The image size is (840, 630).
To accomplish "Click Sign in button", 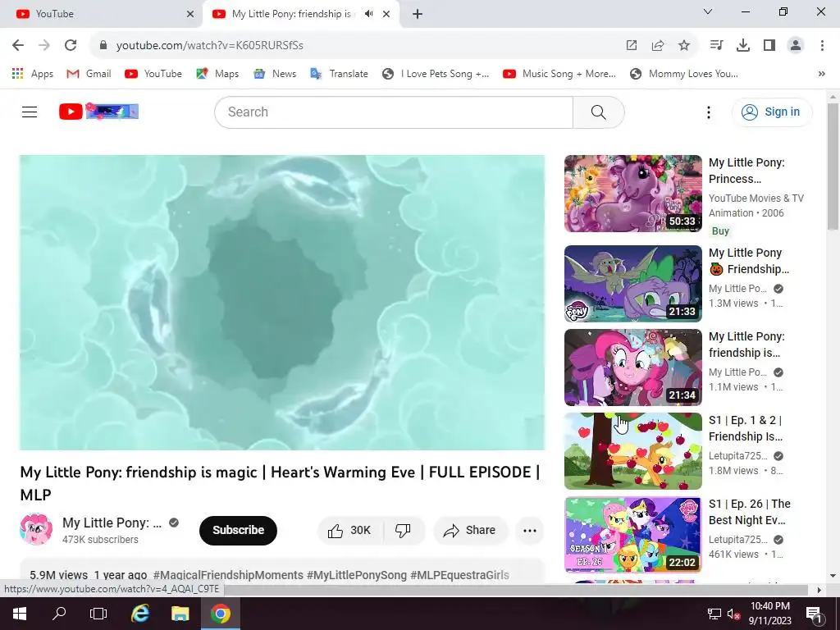I will click(772, 112).
